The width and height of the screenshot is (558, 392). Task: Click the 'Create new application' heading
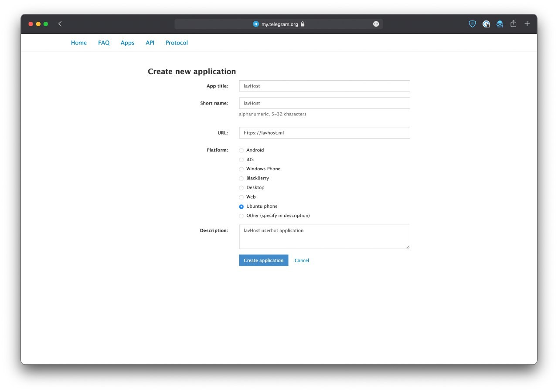(192, 71)
